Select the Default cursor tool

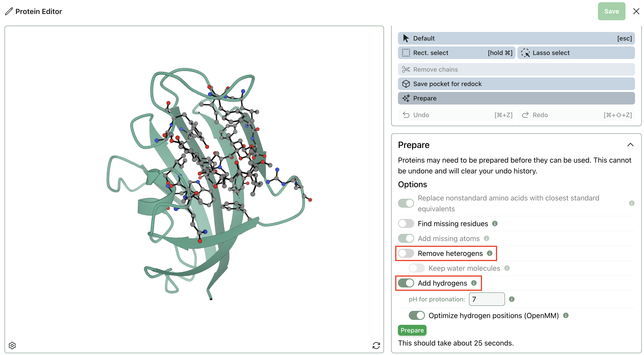516,38
